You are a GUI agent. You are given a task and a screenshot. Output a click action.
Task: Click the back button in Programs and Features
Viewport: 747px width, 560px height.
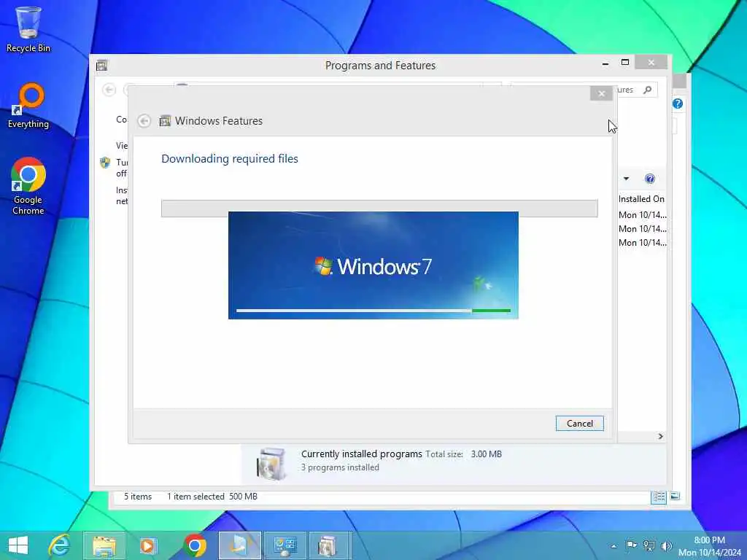109,90
